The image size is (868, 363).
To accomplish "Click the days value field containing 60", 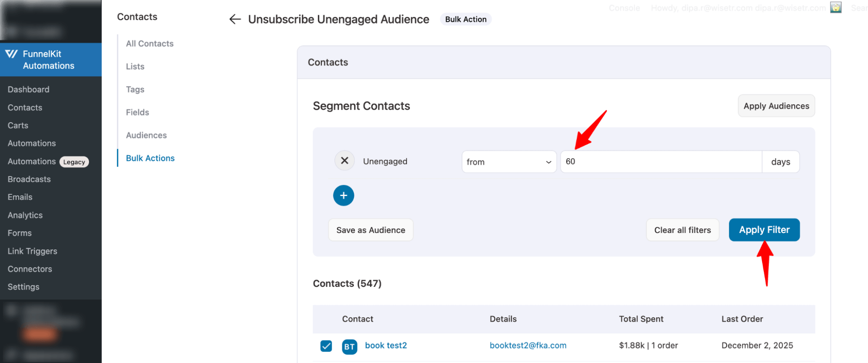I will 661,162.
